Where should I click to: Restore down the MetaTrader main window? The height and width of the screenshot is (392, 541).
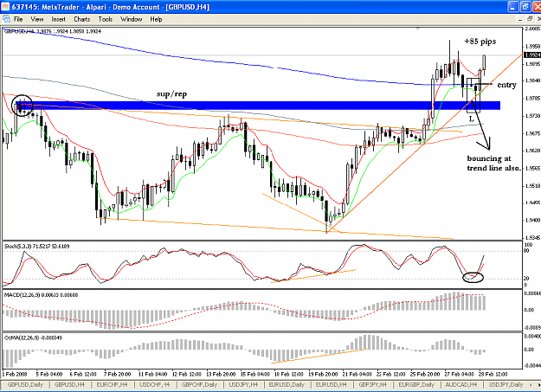pos(525,7)
